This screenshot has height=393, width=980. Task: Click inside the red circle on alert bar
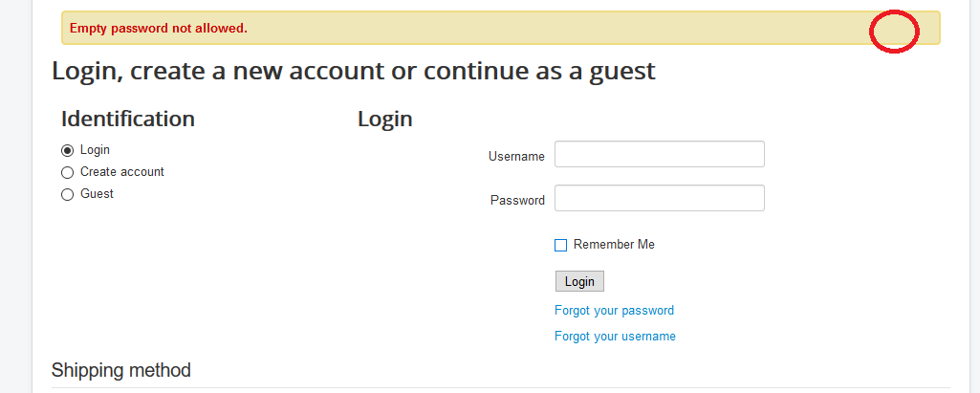pyautogui.click(x=894, y=32)
